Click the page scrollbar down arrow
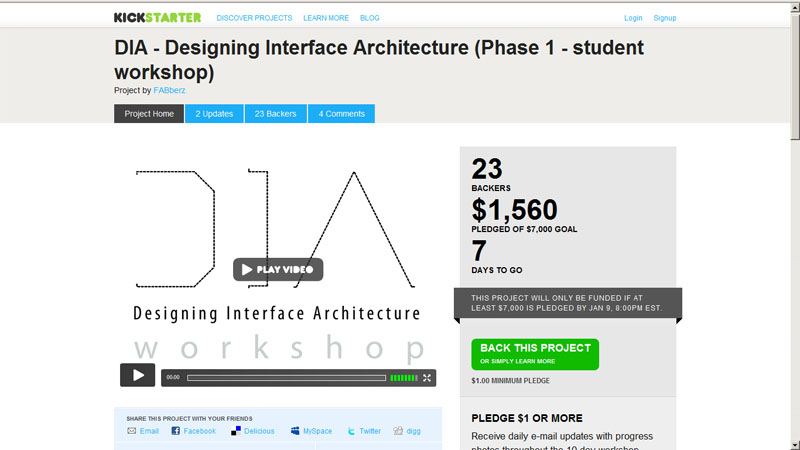800x450 pixels. pos(795,445)
